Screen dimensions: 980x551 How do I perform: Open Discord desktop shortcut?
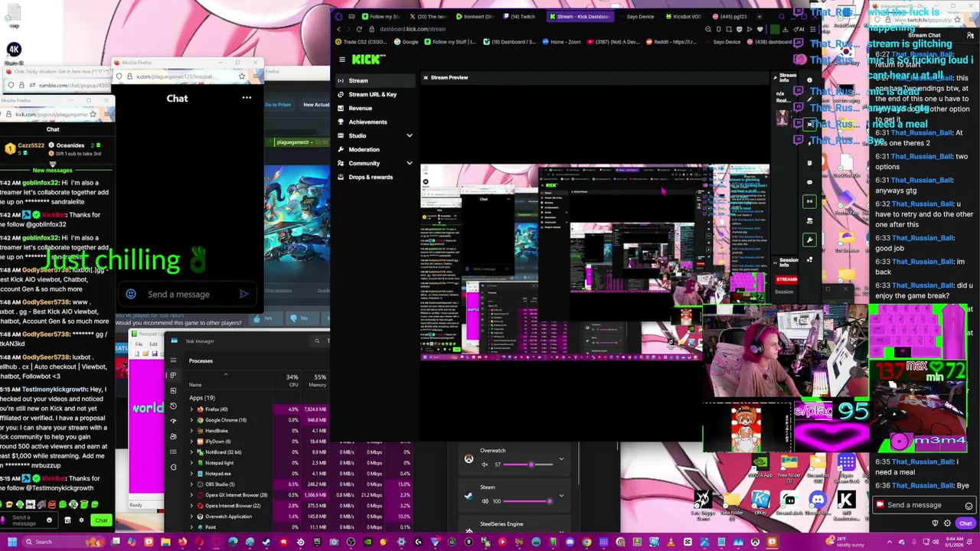(x=818, y=501)
